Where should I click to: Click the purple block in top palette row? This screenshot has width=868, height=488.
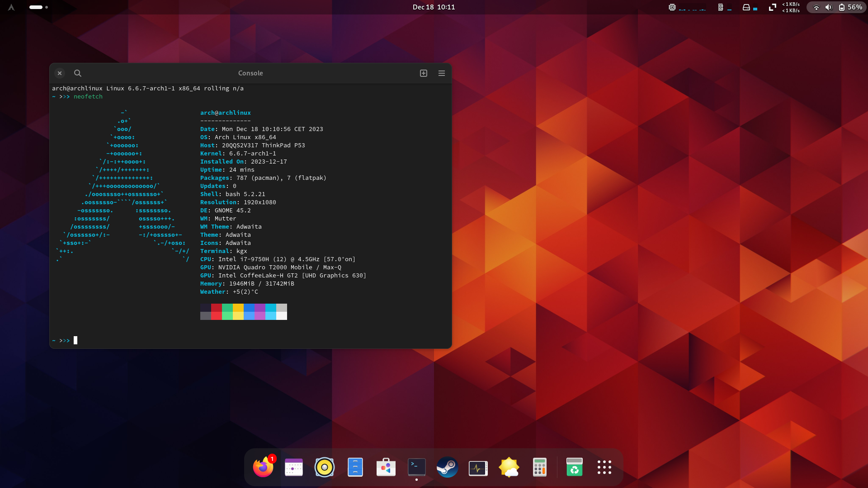click(260, 308)
